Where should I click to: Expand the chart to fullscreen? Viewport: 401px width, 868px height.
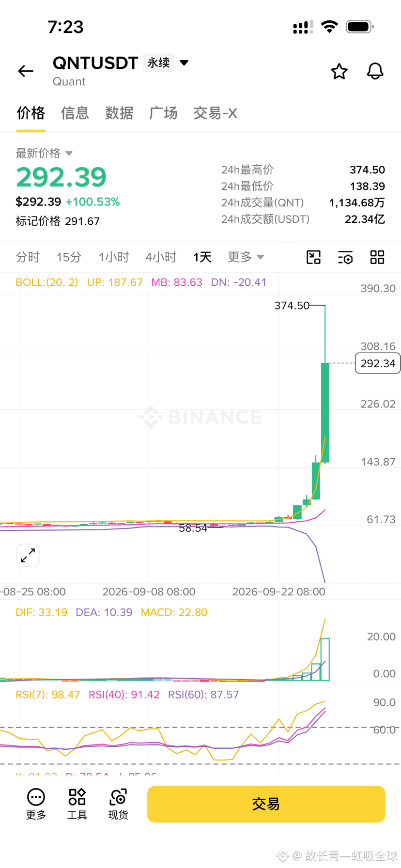tap(28, 555)
